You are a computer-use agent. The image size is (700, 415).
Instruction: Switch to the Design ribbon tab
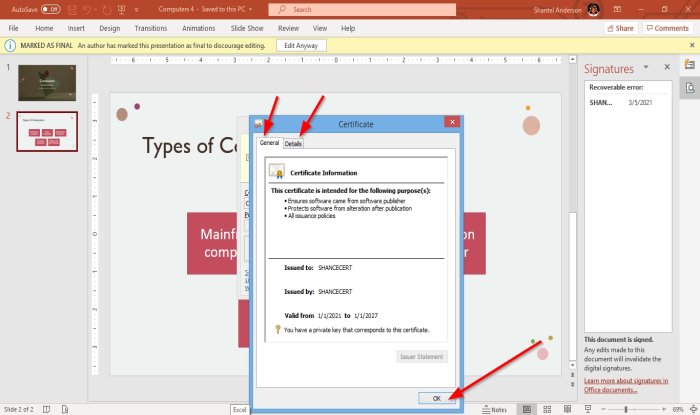point(109,28)
